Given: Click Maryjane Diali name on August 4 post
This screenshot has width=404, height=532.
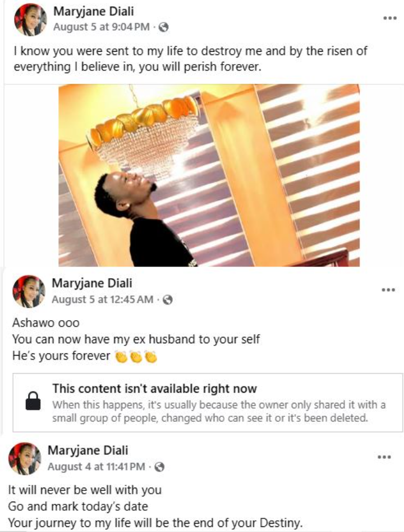Looking at the screenshot, I should pyautogui.click(x=88, y=451).
